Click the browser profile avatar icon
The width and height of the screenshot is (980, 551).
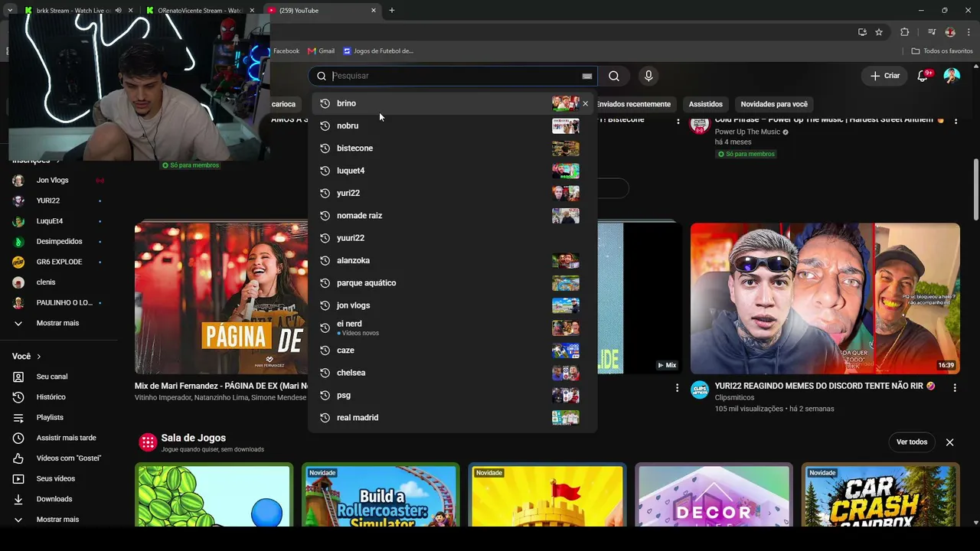click(950, 32)
